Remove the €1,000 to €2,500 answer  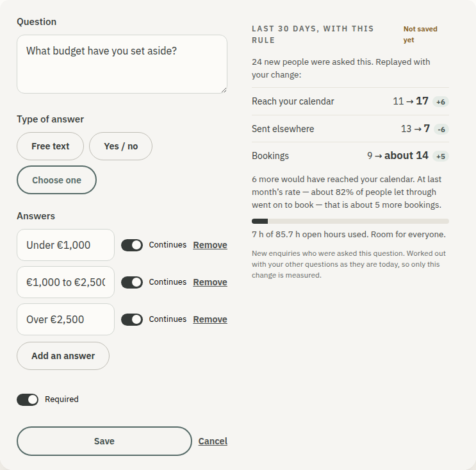(x=210, y=282)
